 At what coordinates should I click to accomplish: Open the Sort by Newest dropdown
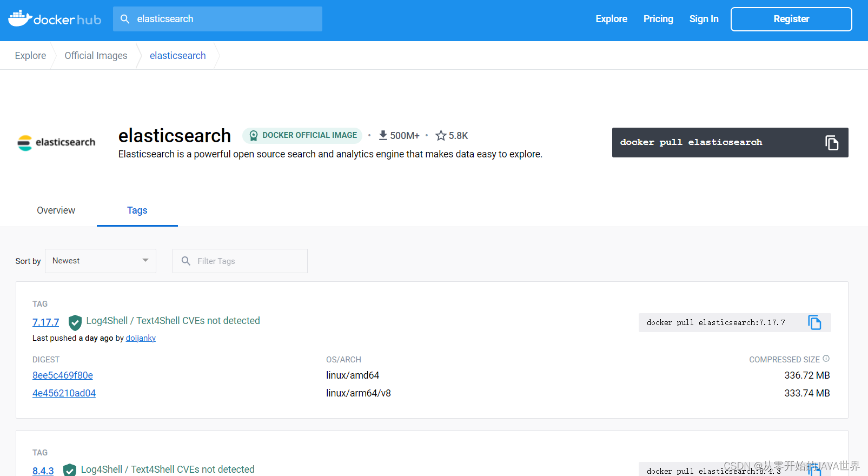coord(101,261)
